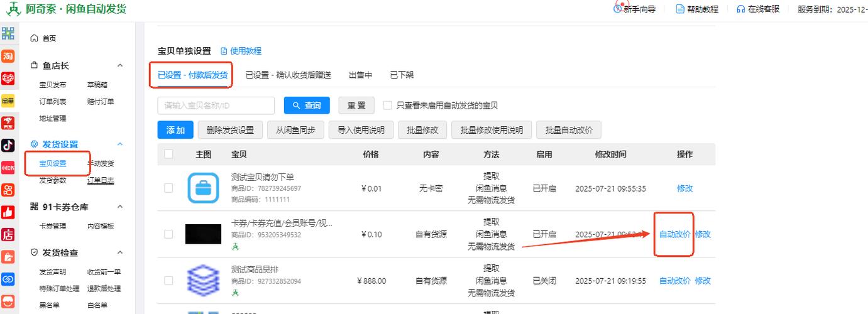Screen dimensions: 868x314
Task: Click the blue briefcase product thumbnail
Action: 204,188
